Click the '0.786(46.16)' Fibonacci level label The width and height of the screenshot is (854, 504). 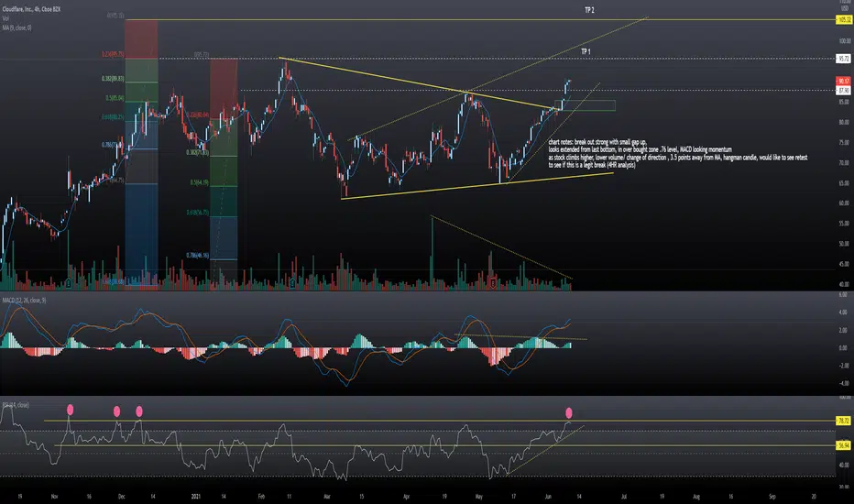pos(198,255)
